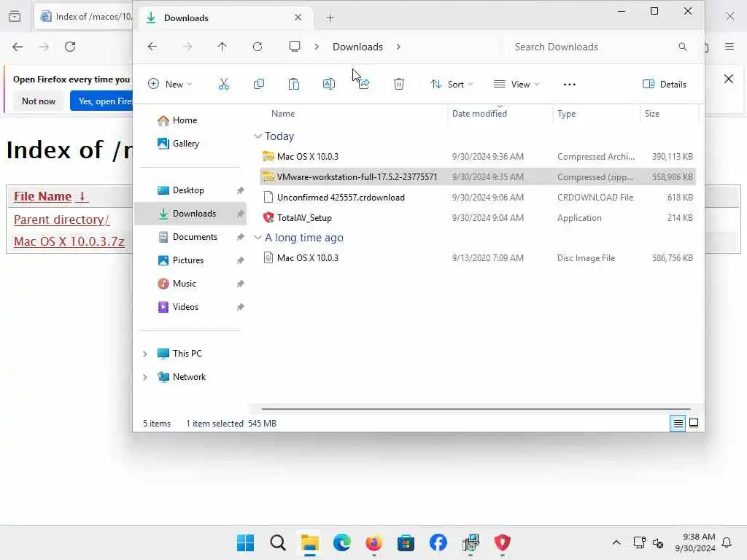The width and height of the screenshot is (747, 560).
Task: Show hidden system tray icons
Action: tap(616, 542)
